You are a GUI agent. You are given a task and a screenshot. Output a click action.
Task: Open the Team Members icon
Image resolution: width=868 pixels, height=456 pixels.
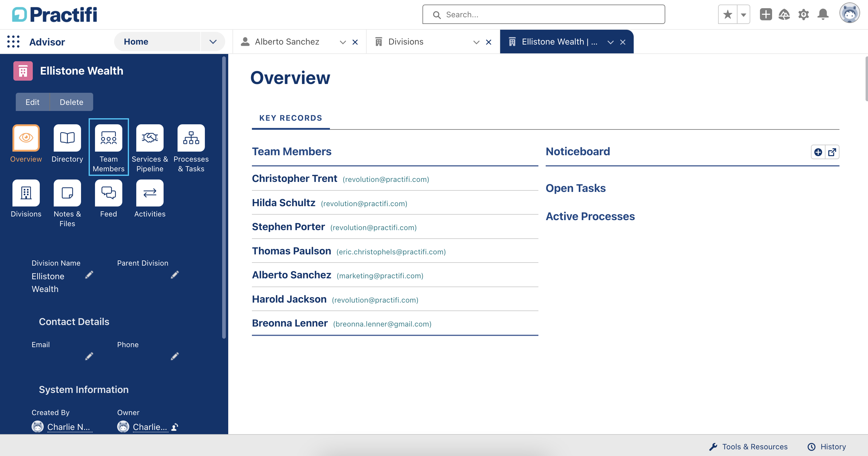click(x=109, y=138)
